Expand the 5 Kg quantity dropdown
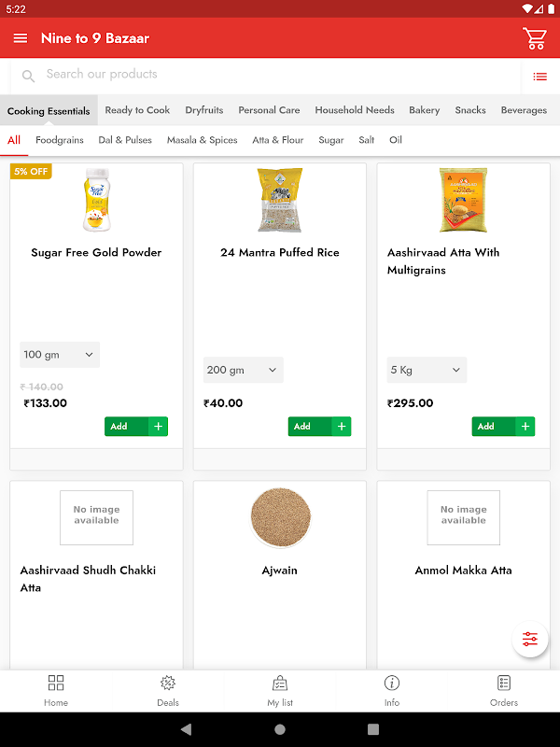This screenshot has width=560, height=747. click(427, 370)
